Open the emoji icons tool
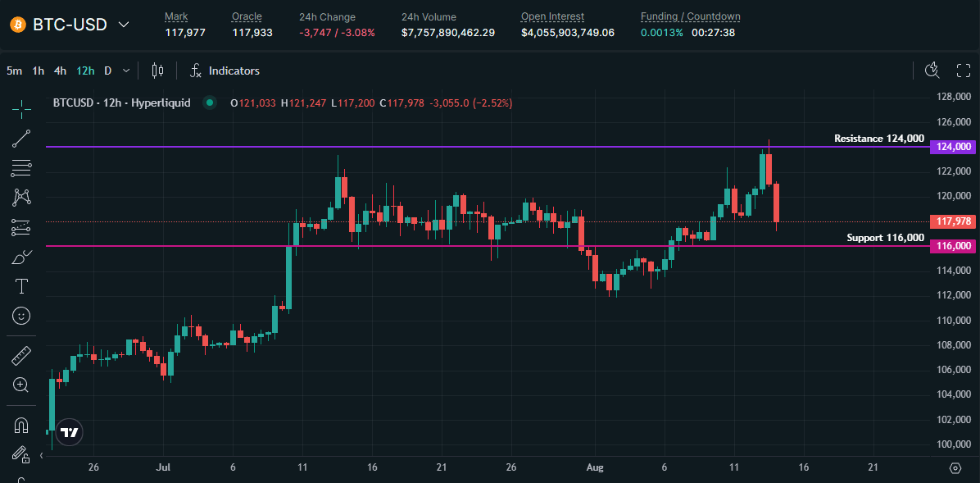This screenshot has height=483, width=980. (21, 315)
